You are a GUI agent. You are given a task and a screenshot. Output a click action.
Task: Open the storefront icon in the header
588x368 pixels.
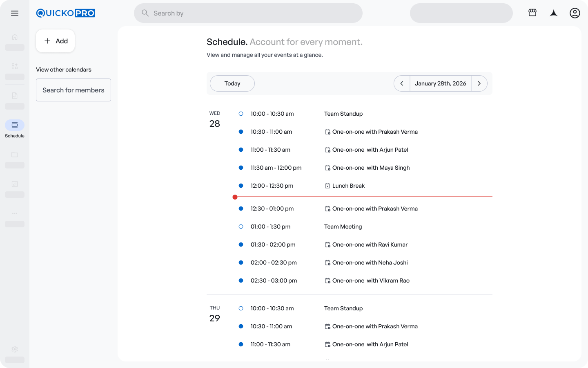(532, 13)
